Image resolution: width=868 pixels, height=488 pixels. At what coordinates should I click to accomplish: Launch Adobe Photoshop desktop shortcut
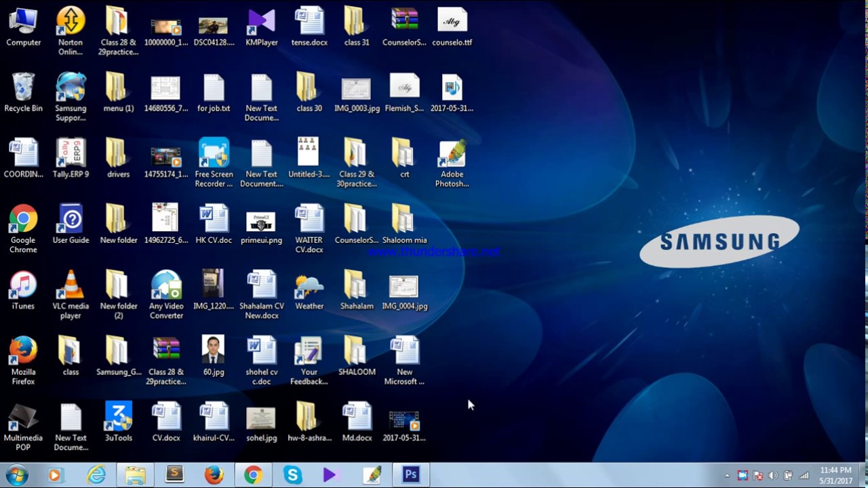pos(452,163)
